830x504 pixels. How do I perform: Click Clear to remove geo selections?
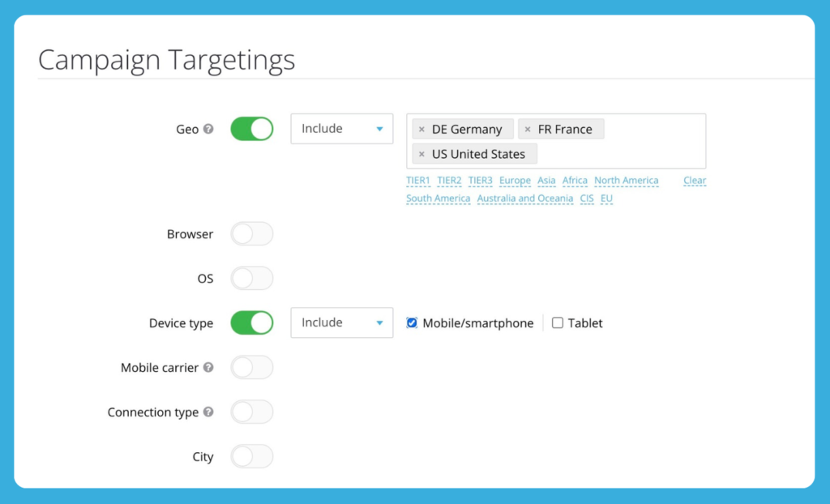[x=694, y=180]
